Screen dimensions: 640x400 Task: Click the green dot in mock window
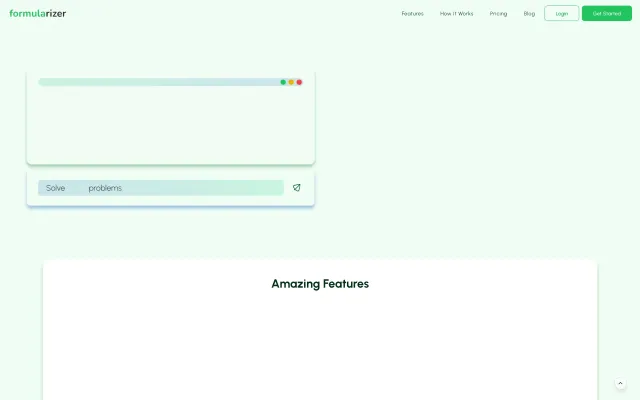[x=283, y=82]
